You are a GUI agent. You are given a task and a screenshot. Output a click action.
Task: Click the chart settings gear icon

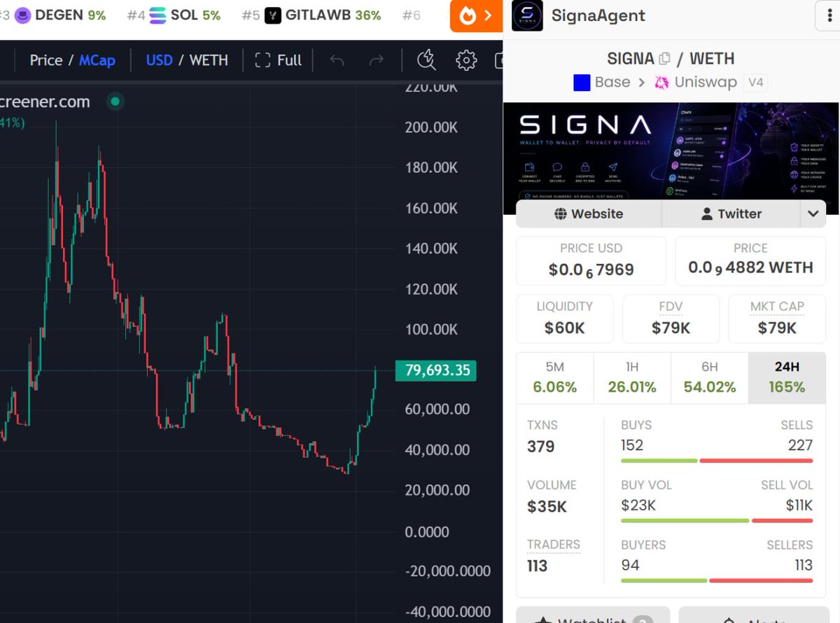[x=465, y=60]
